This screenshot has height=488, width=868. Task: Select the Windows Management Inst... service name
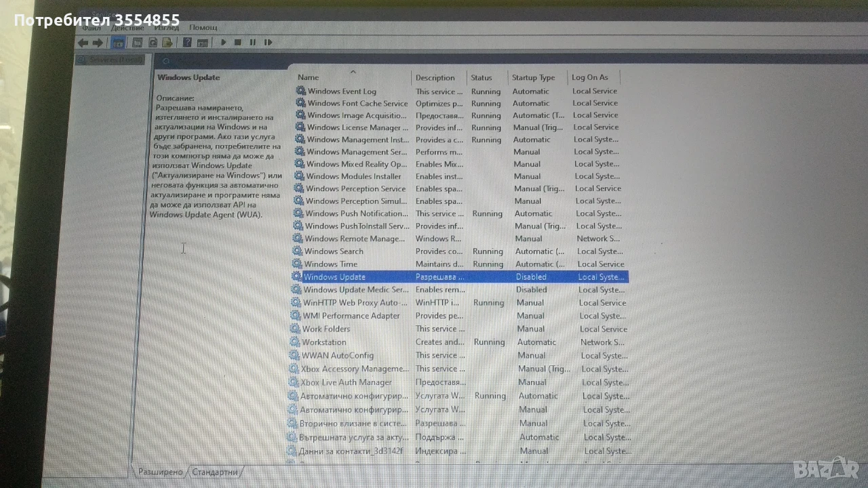pyautogui.click(x=357, y=140)
